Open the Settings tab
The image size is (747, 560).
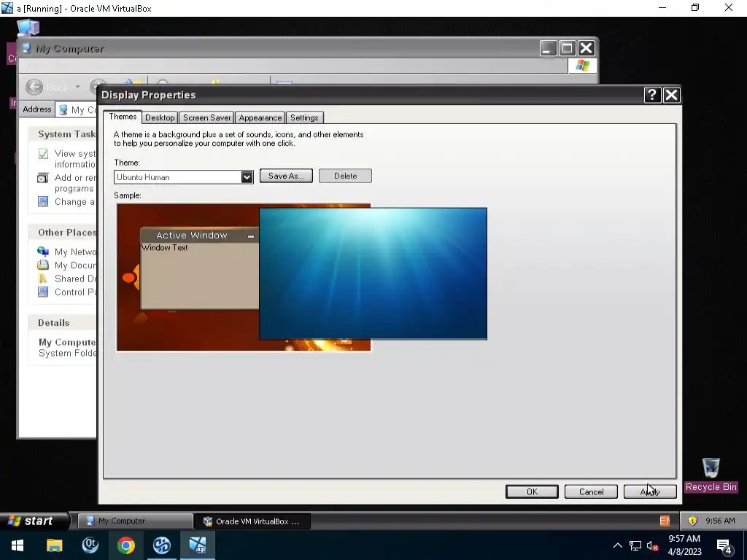pyautogui.click(x=304, y=117)
